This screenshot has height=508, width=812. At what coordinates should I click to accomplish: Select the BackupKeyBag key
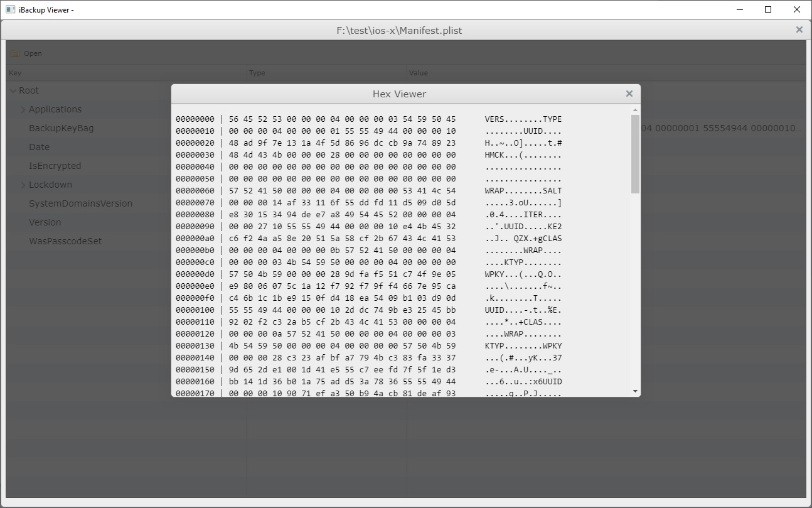(63, 128)
